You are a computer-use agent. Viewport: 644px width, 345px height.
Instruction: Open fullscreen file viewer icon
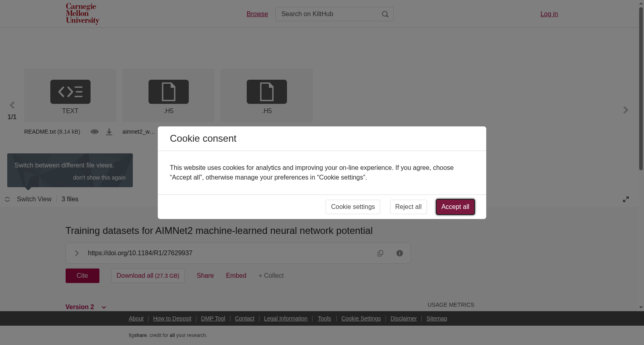tap(626, 199)
